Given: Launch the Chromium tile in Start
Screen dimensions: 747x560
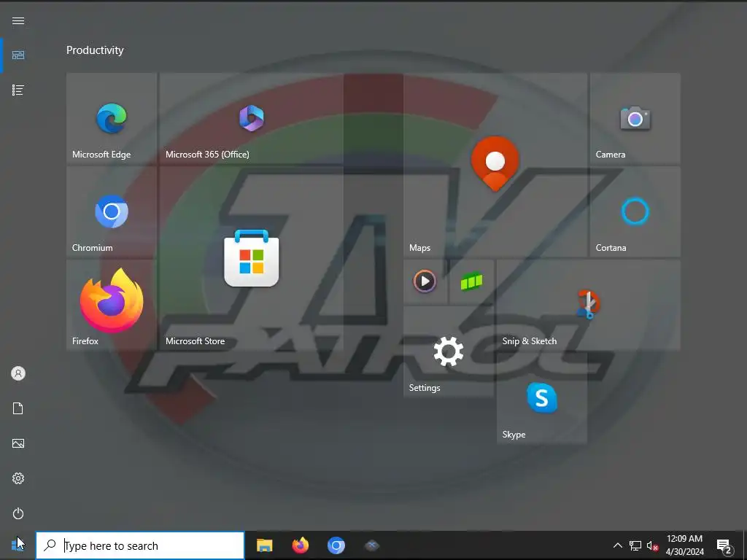Looking at the screenshot, I should pos(112,211).
